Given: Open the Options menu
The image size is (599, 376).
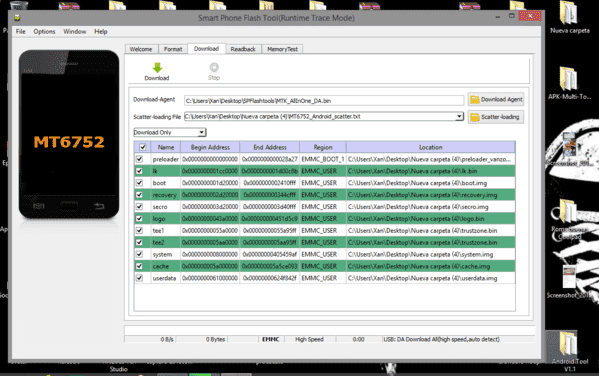Looking at the screenshot, I should click(44, 31).
